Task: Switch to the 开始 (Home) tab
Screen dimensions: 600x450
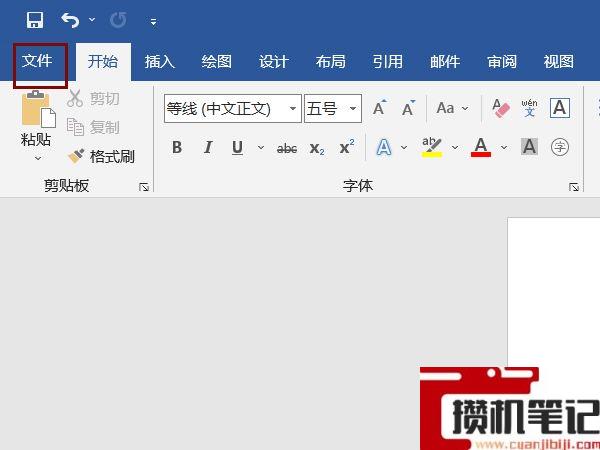Action: click(x=103, y=62)
